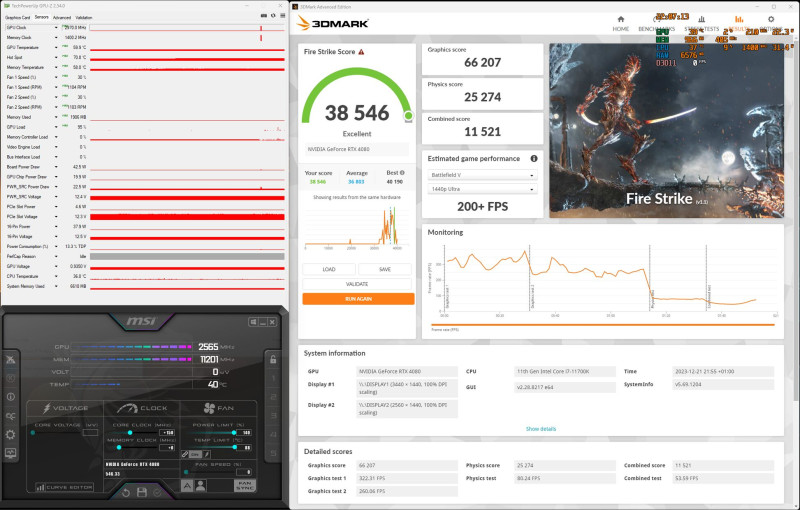Click Afterburner information icon in sidebar

pyautogui.click(x=10, y=397)
